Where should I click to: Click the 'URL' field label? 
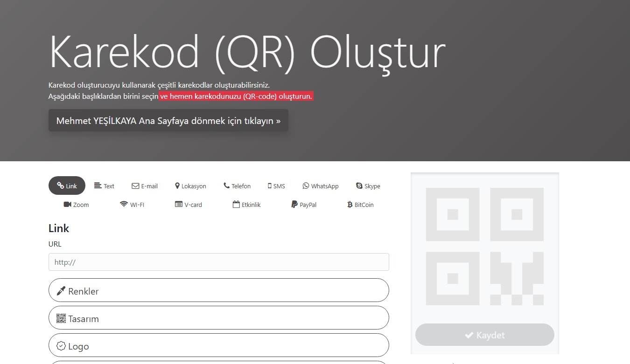[55, 244]
